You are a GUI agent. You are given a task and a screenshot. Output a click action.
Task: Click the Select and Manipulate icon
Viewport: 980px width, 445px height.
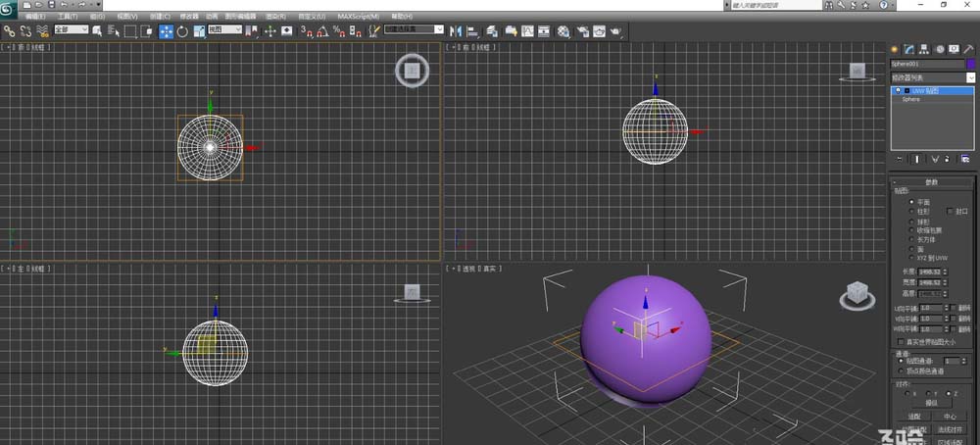click(270, 30)
